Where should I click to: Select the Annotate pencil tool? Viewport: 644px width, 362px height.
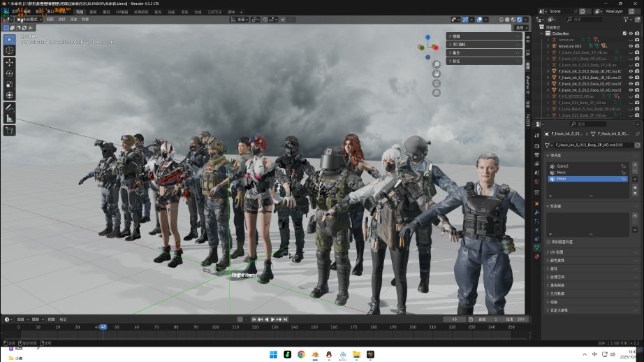pos(10,107)
